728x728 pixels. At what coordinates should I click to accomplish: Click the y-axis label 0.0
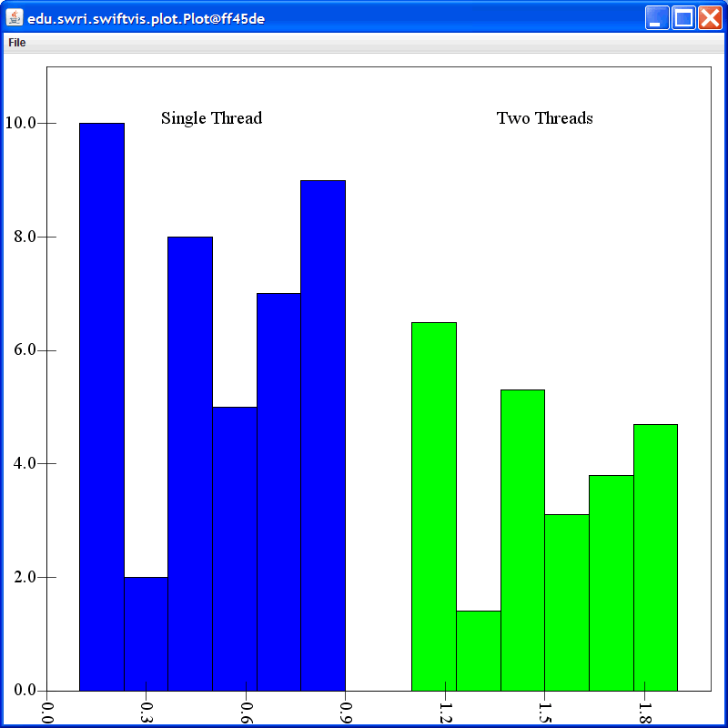pos(25,691)
